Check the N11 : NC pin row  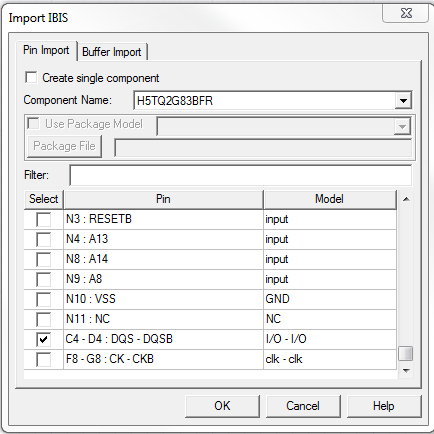44,319
